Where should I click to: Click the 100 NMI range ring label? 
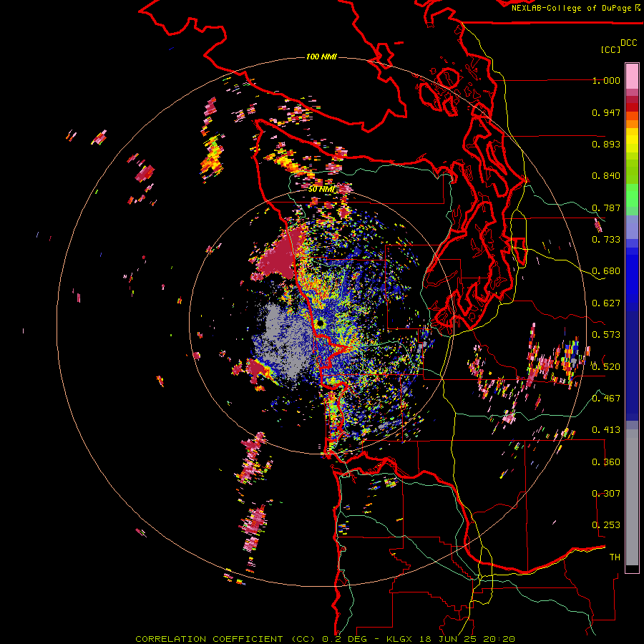(x=321, y=57)
